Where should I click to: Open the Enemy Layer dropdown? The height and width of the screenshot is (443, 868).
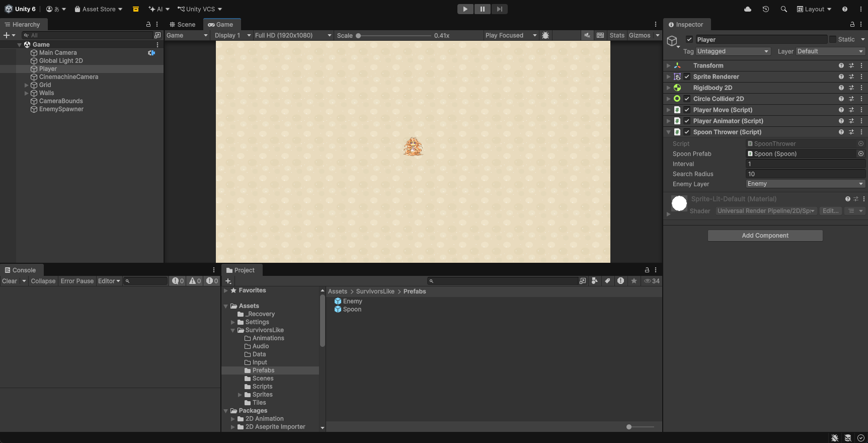point(805,184)
